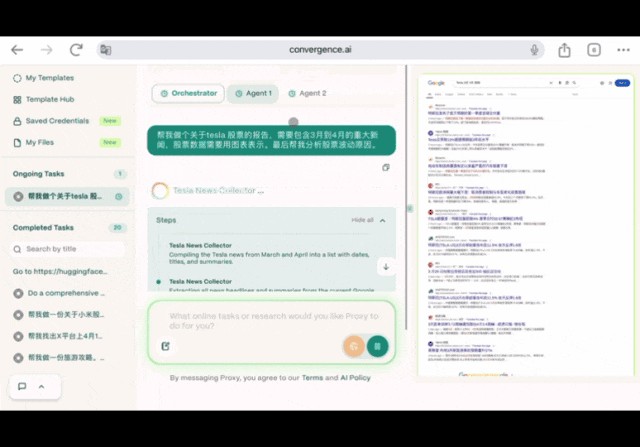The height and width of the screenshot is (447, 640).
Task: Go back with the browser back arrow
Action: [17, 50]
